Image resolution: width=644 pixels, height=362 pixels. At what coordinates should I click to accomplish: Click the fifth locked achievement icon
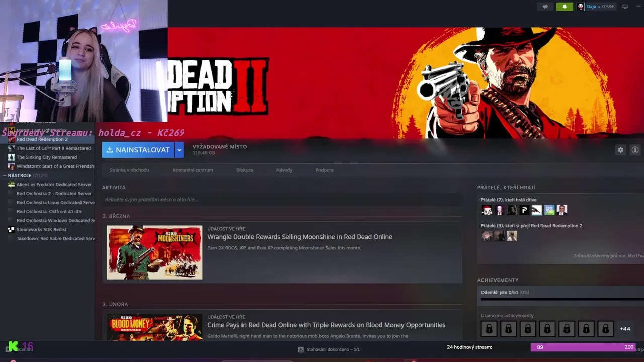pos(567,329)
